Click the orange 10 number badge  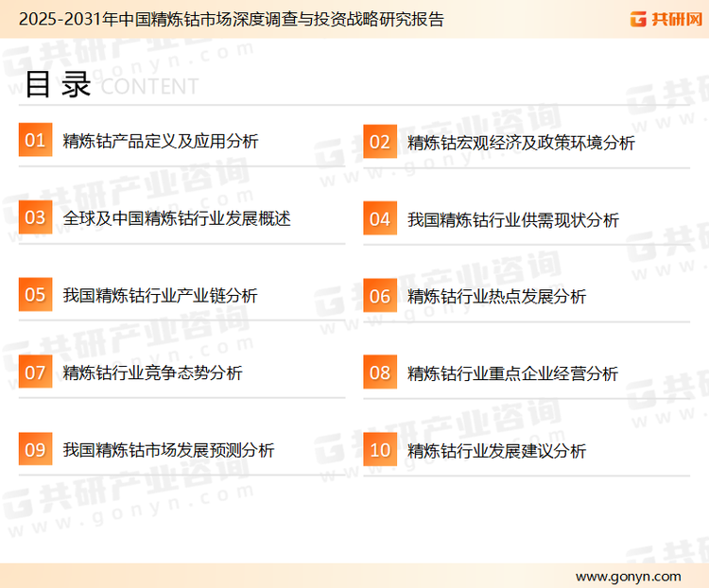[x=380, y=450]
